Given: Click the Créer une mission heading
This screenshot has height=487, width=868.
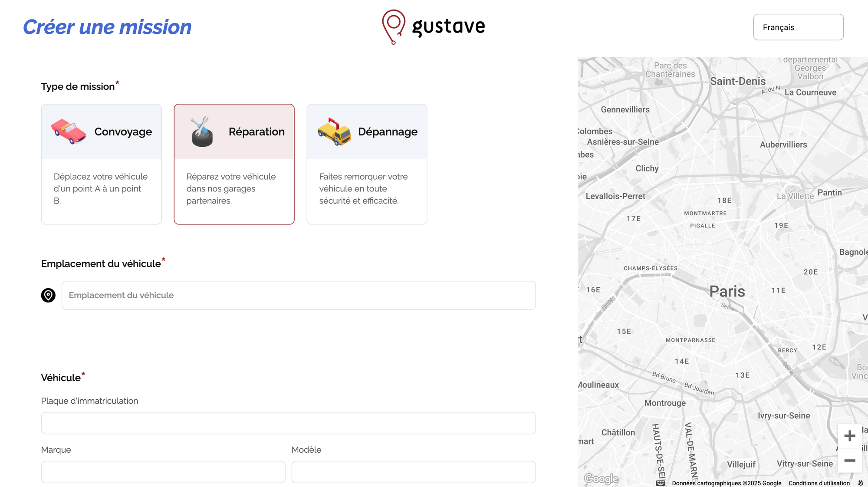Looking at the screenshot, I should (107, 27).
